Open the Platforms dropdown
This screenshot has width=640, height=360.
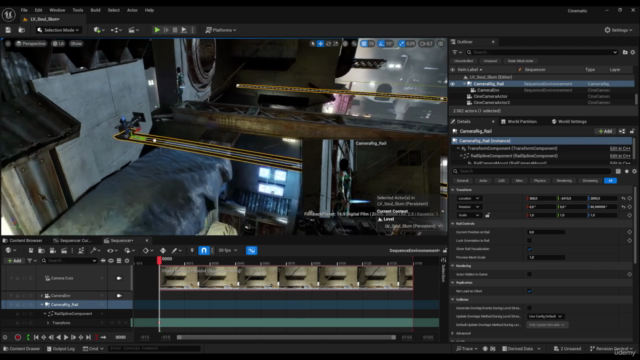tap(221, 30)
